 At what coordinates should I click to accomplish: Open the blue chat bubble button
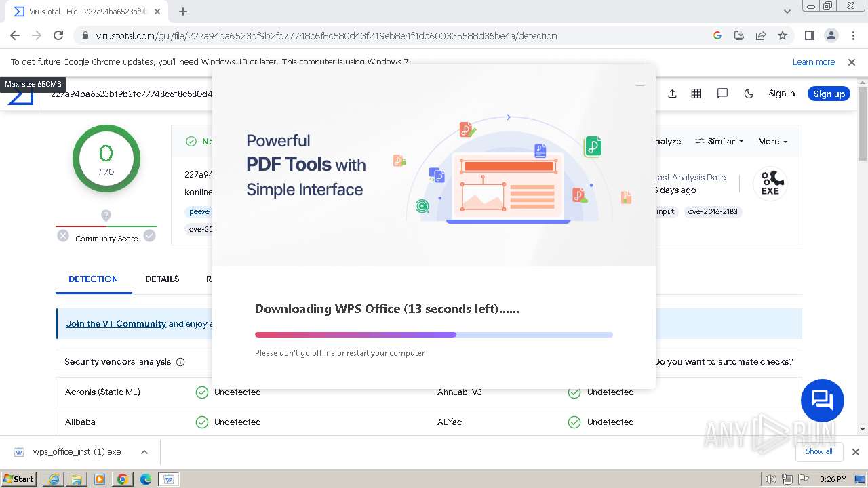tap(822, 401)
